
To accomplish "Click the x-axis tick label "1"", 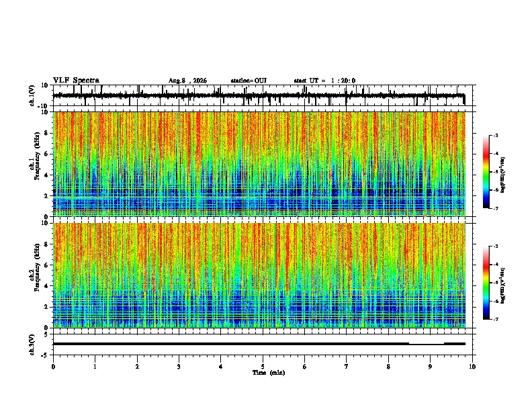I will click(x=95, y=367).
